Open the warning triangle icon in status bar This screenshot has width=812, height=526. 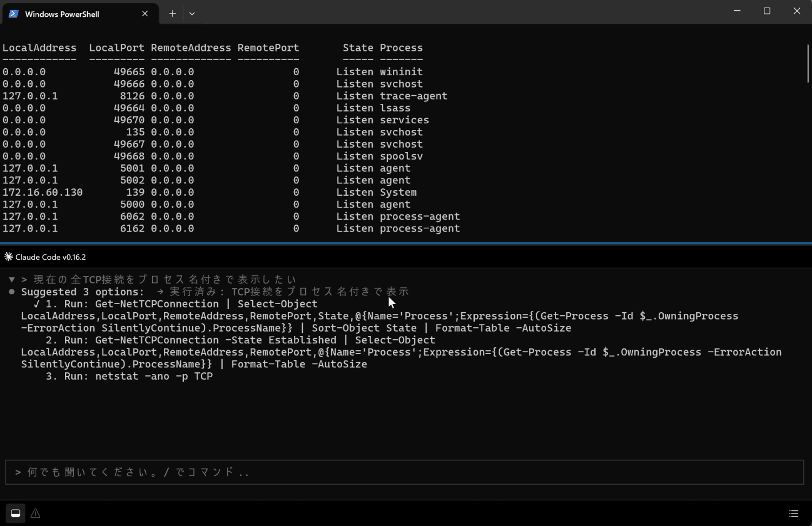[x=36, y=513]
